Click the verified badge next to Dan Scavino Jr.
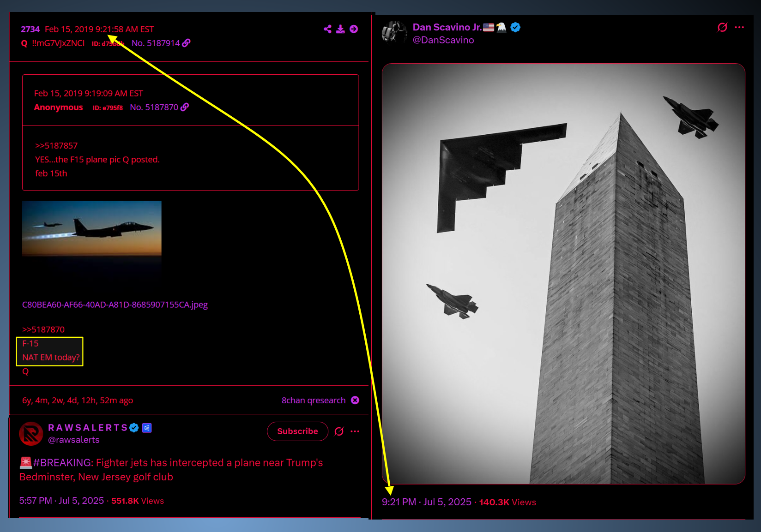 pyautogui.click(x=516, y=27)
